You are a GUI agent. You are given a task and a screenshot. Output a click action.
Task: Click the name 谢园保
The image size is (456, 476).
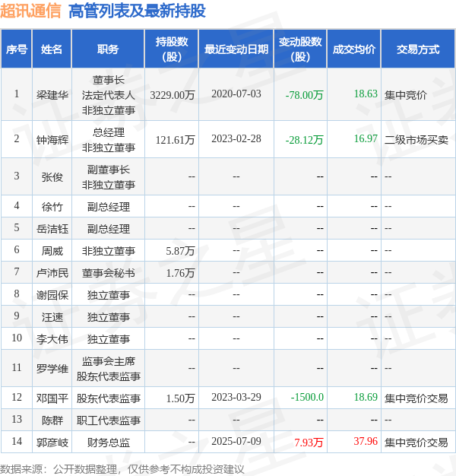[52, 295]
